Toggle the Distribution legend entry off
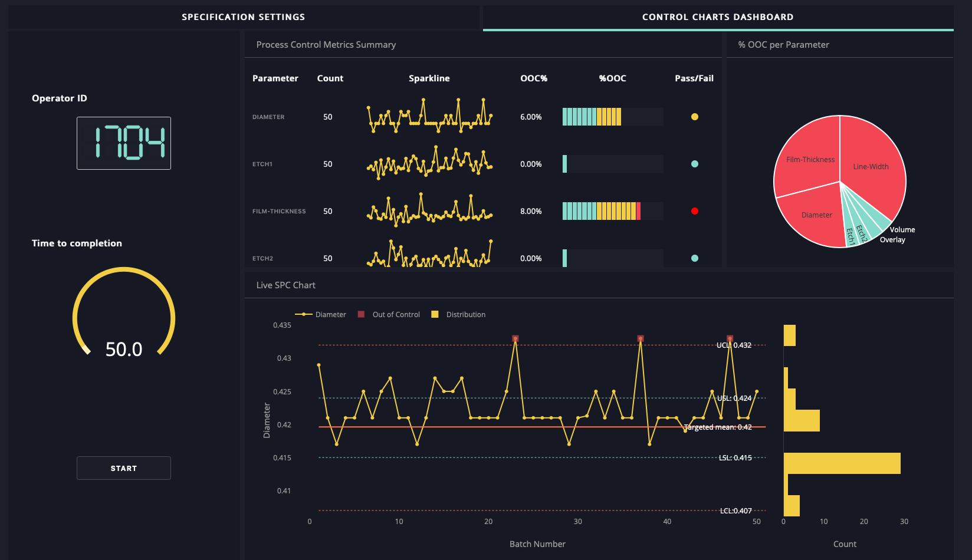972x560 pixels. click(458, 314)
